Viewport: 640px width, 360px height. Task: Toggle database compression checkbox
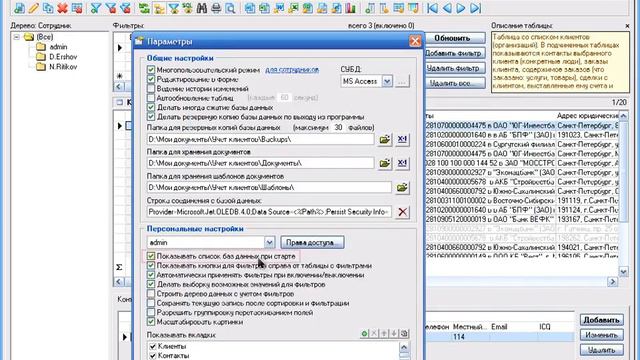(x=151, y=107)
